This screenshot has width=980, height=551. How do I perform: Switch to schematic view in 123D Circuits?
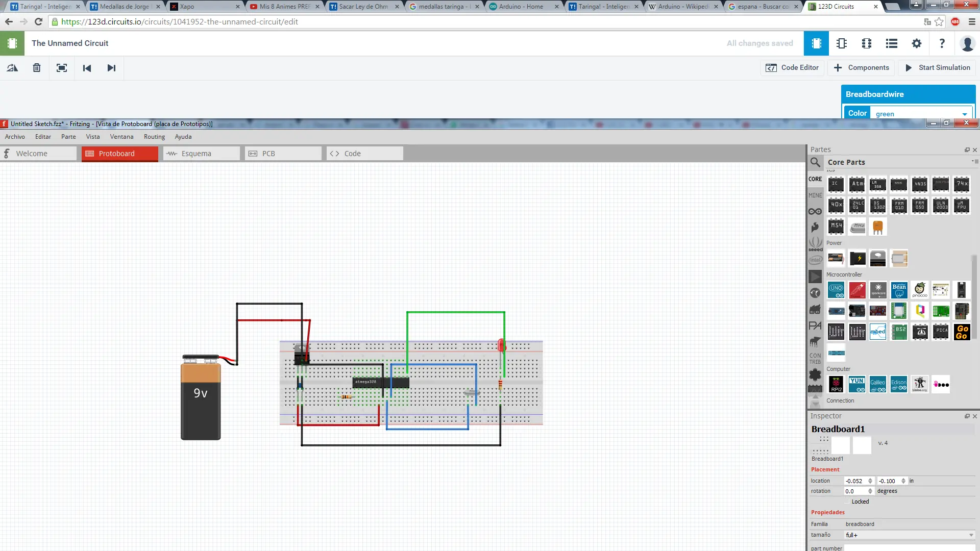pyautogui.click(x=842, y=43)
